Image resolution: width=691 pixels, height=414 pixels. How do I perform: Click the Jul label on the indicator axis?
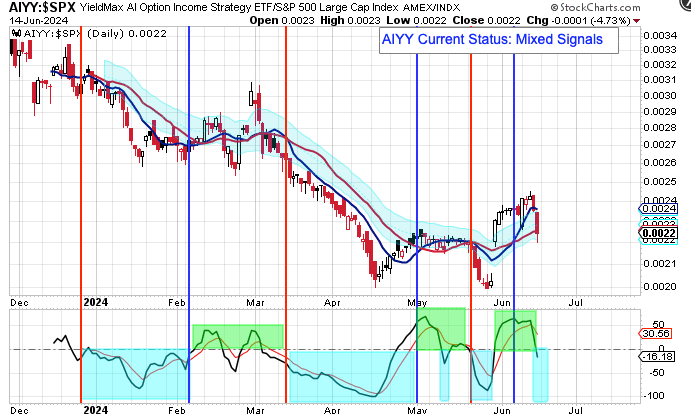(x=573, y=409)
